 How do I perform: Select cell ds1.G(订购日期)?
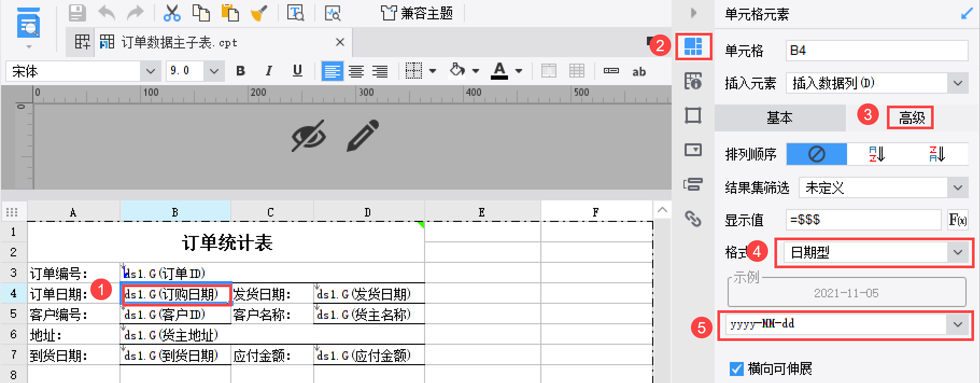pyautogui.click(x=175, y=294)
